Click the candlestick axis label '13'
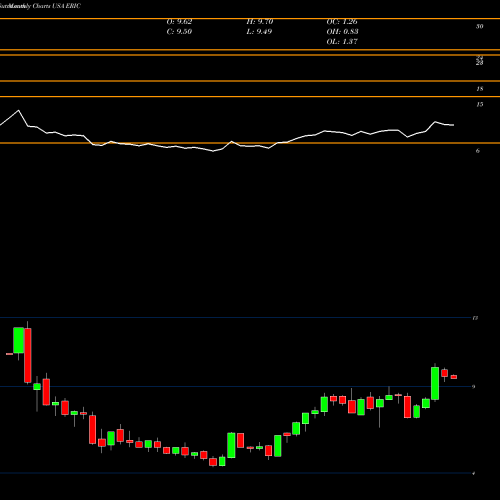This screenshot has height=500, width=500. (x=475, y=318)
